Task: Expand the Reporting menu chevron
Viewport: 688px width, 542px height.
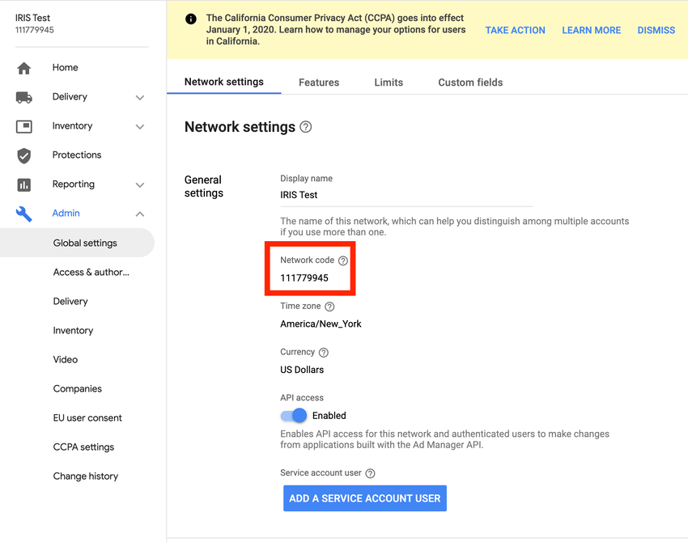Action: [x=140, y=185]
